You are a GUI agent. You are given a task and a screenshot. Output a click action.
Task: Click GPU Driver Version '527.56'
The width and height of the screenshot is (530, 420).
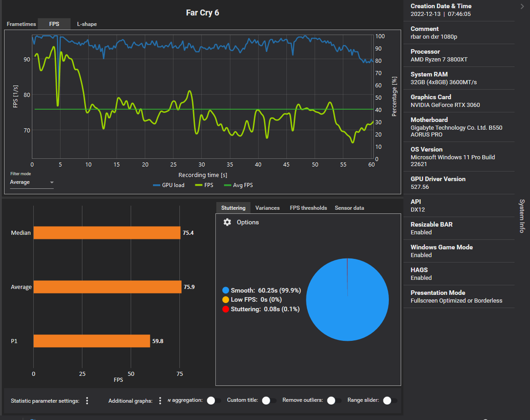[419, 187]
